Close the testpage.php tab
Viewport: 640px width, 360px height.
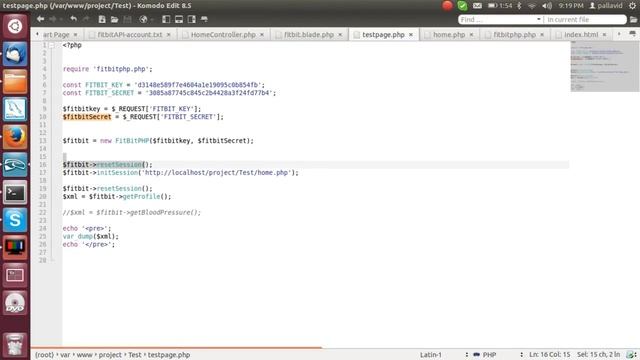(x=411, y=35)
